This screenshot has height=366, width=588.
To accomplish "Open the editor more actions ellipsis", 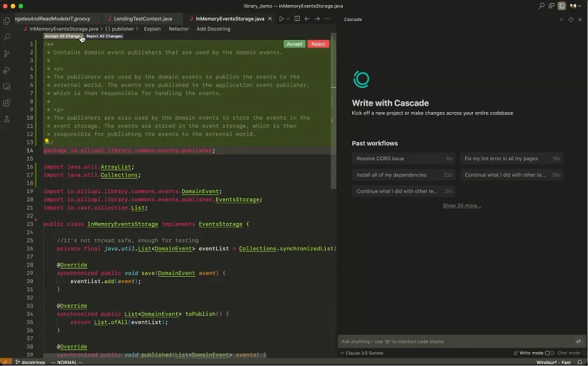I will pos(328,19).
